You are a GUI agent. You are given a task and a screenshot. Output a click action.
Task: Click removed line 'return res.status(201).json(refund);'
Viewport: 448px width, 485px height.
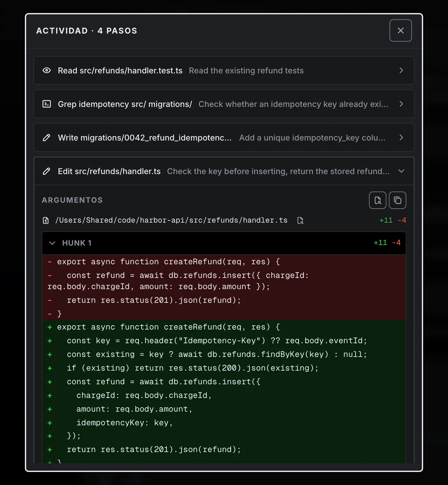click(x=224, y=300)
